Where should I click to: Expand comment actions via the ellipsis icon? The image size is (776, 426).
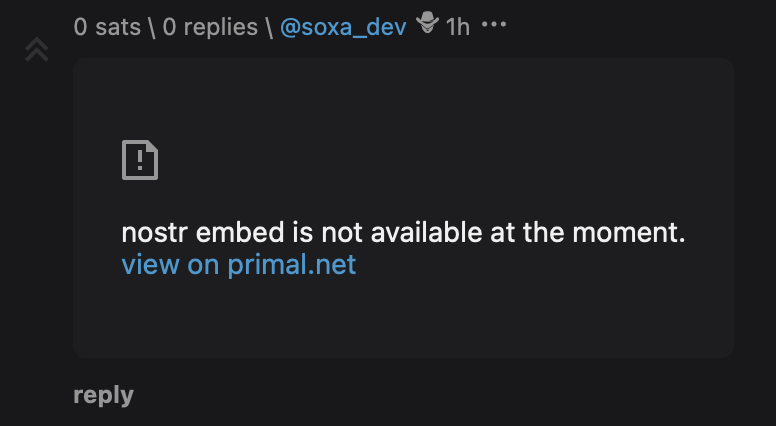pos(494,24)
